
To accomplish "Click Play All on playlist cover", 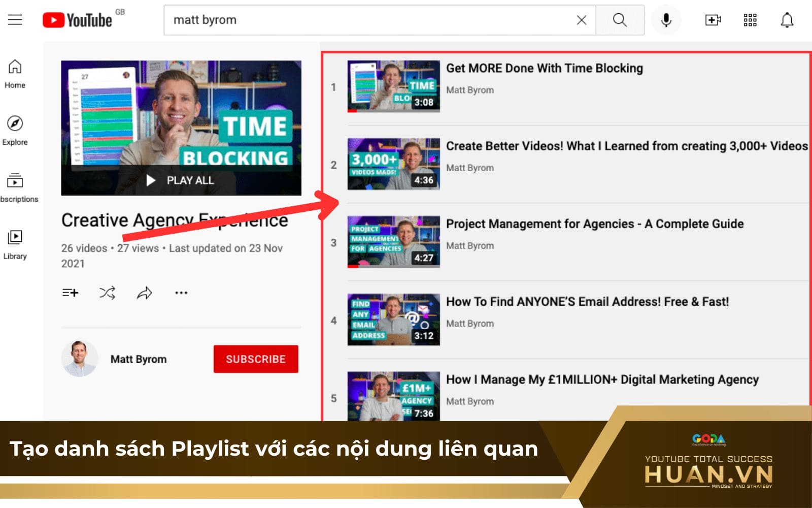I will click(181, 180).
